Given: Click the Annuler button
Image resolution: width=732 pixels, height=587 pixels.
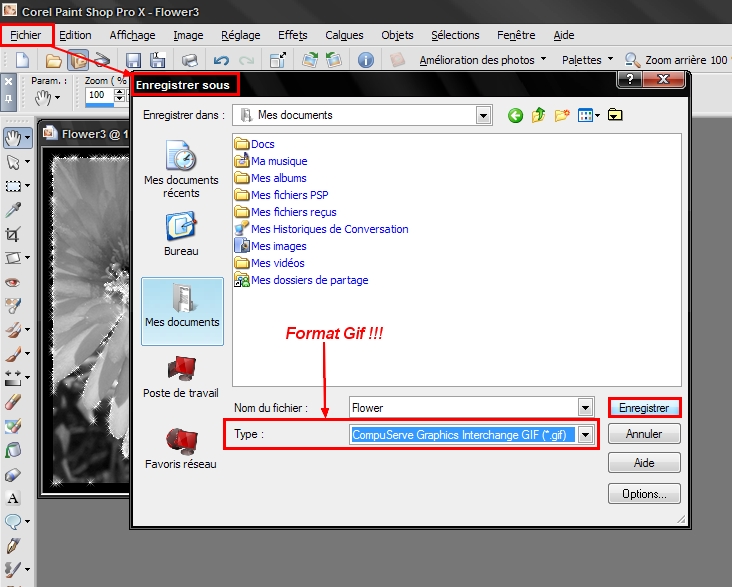Looking at the screenshot, I should [644, 434].
